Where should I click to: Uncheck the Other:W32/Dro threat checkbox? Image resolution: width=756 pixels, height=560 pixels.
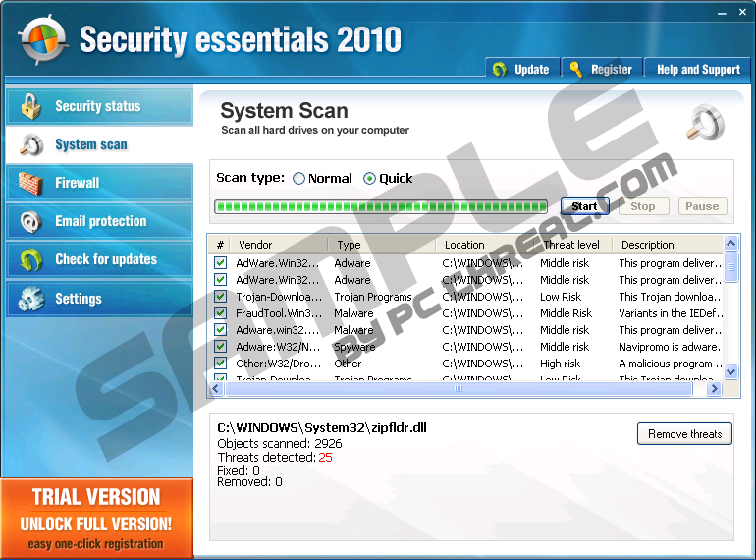pyautogui.click(x=221, y=364)
